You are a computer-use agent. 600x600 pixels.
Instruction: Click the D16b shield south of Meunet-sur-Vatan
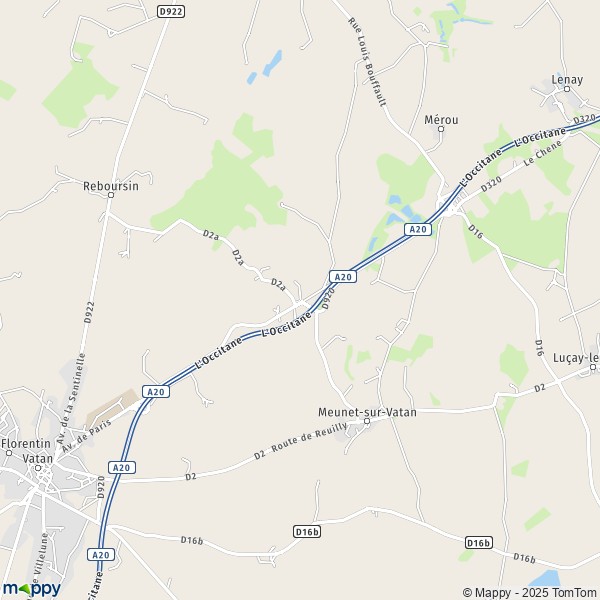[307, 532]
